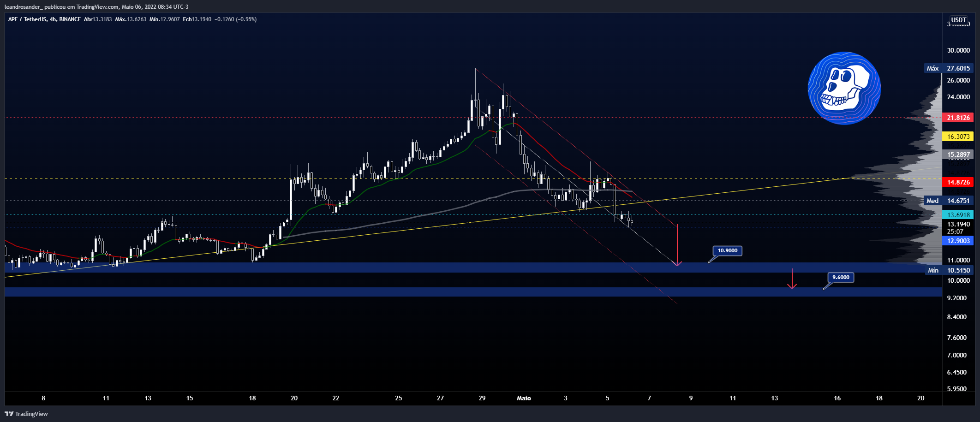
Task: Click the Máx.13.6263 high value in legend
Action: click(x=131, y=19)
